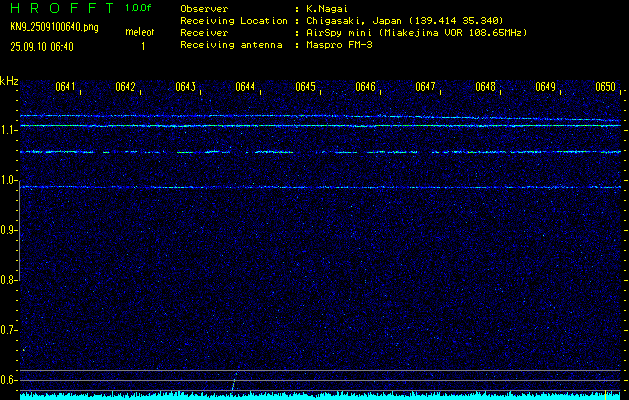Screen dimensions: 629x400
Task: Click the meteor echo streak below 0644
Action: tap(234, 381)
